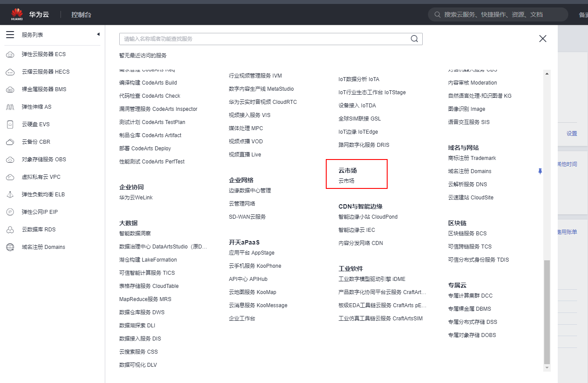This screenshot has width=588, height=383.
Task: Open 性能测试 CodeArts PerfTest
Action: 152,162
